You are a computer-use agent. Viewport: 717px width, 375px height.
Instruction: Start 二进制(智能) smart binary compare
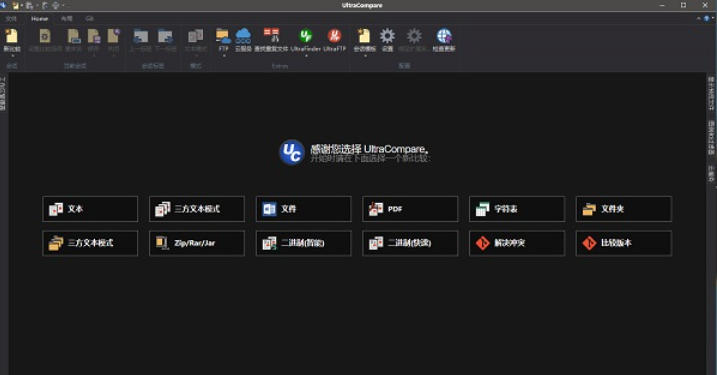click(304, 243)
